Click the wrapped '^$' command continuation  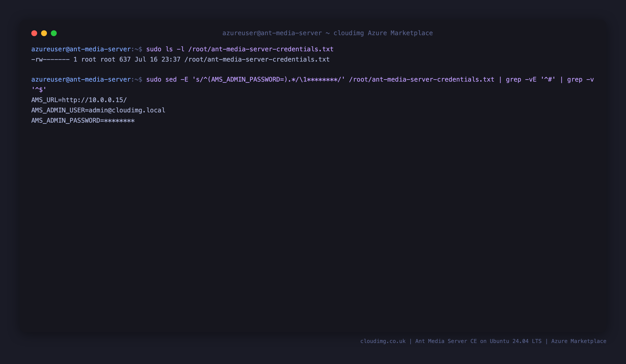[x=39, y=90]
